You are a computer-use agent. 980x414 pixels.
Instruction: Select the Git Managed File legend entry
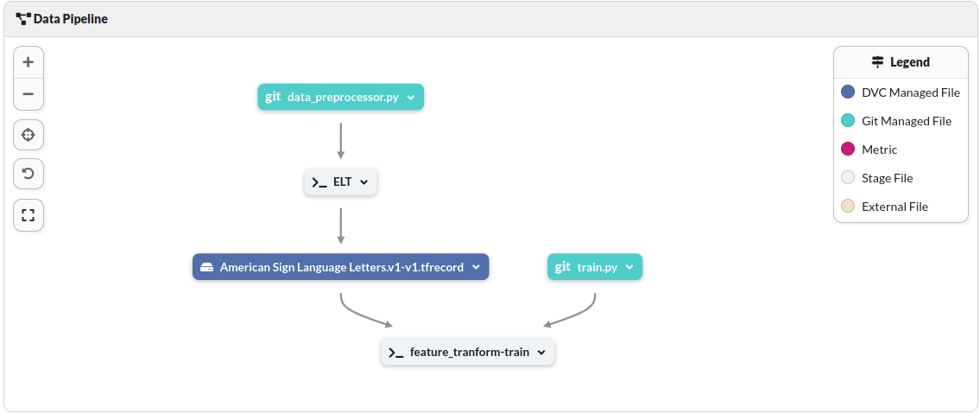[906, 121]
